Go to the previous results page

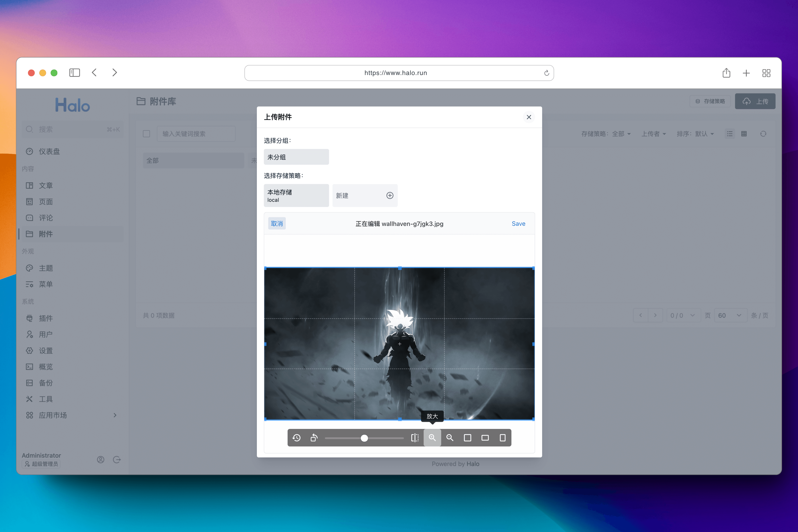coord(640,315)
